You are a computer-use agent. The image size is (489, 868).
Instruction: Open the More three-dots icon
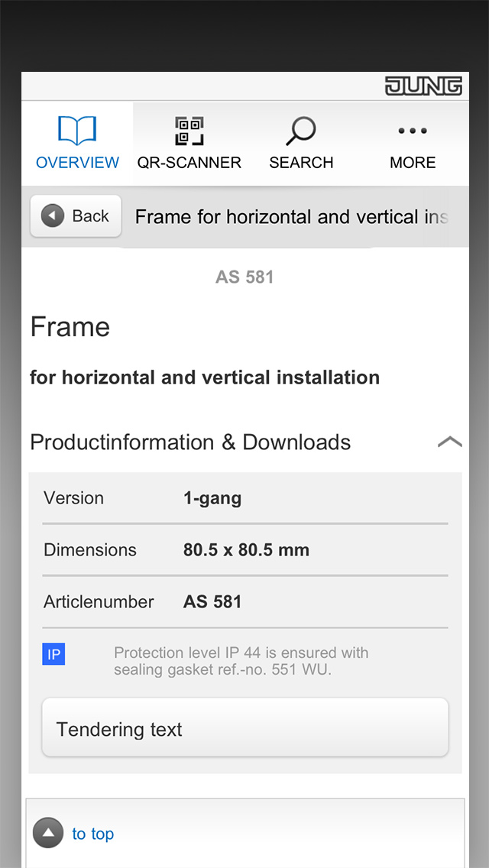tap(413, 131)
